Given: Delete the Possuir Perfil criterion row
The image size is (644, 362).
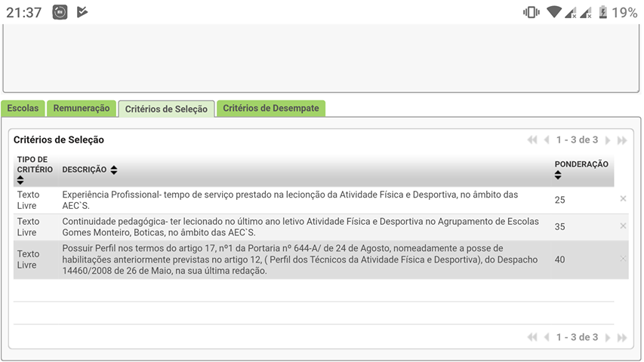Looking at the screenshot, I should point(623,259).
